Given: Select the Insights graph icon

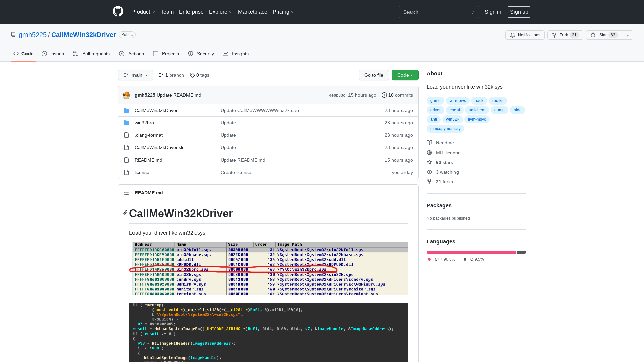Looking at the screenshot, I should point(225,54).
